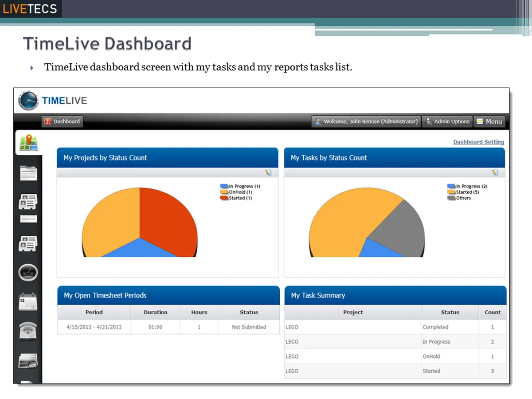The image size is (532, 399).
Task: Open the photos stack sidebar icon
Action: [28, 361]
